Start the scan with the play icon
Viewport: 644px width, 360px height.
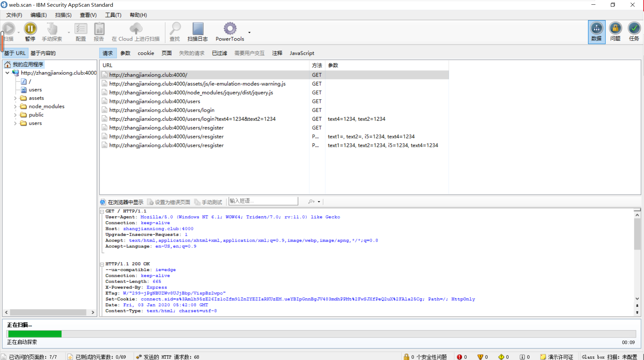click(x=9, y=29)
